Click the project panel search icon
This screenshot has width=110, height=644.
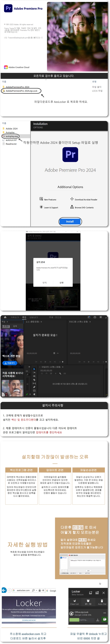[x=27, y=375]
